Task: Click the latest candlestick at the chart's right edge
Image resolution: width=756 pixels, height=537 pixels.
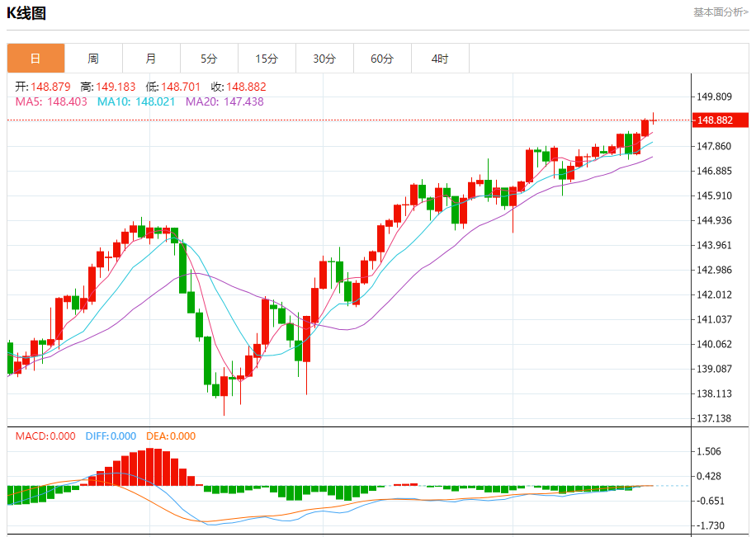Action: coord(654,119)
